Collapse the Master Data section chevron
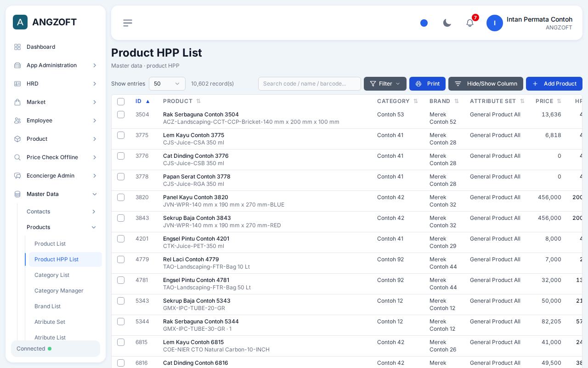This screenshot has height=368, width=588. [95, 194]
